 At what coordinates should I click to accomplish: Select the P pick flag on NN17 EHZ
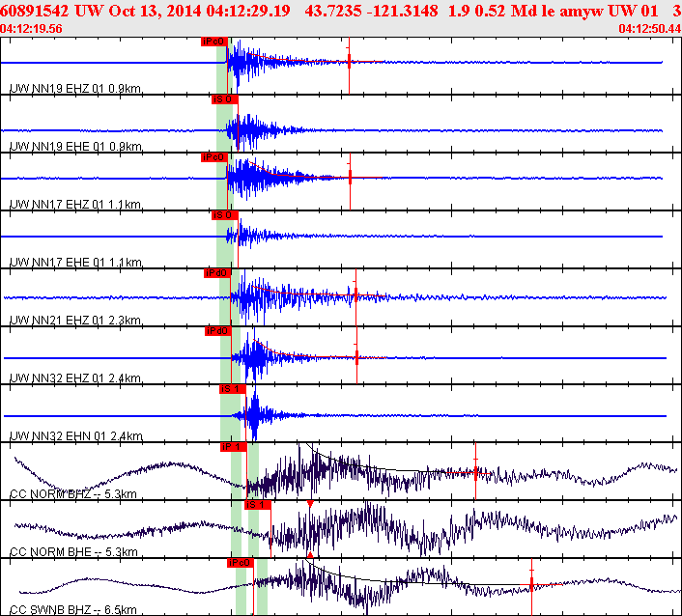[213, 157]
